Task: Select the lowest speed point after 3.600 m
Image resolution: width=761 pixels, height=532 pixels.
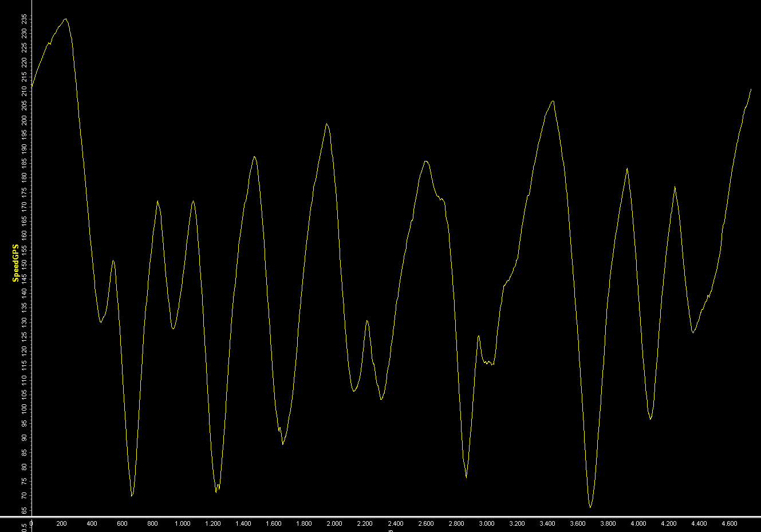Action: point(590,507)
